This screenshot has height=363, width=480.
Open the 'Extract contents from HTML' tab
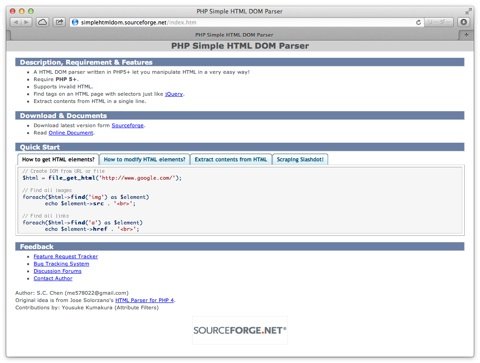point(231,159)
